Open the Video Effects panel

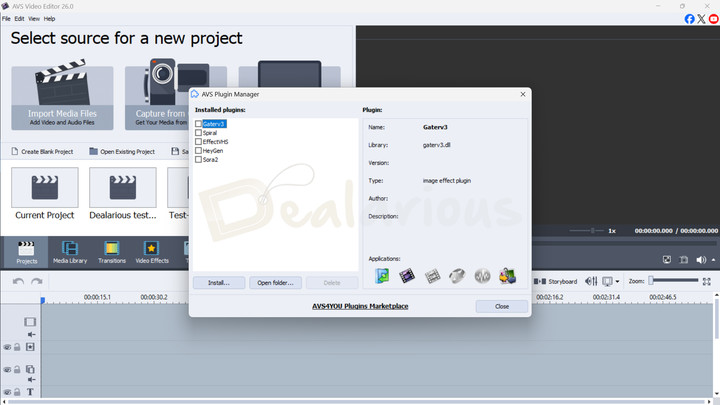point(152,252)
